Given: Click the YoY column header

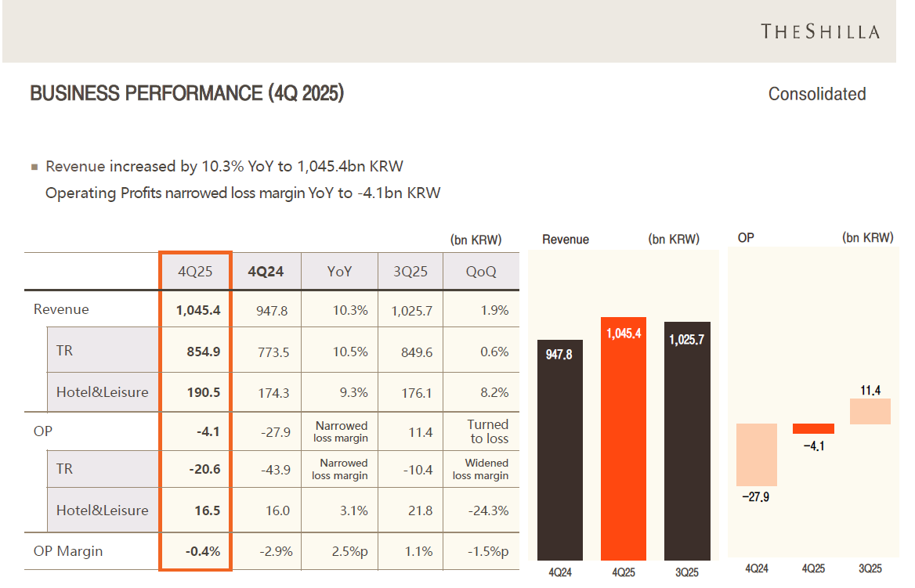Looking at the screenshot, I should (339, 272).
